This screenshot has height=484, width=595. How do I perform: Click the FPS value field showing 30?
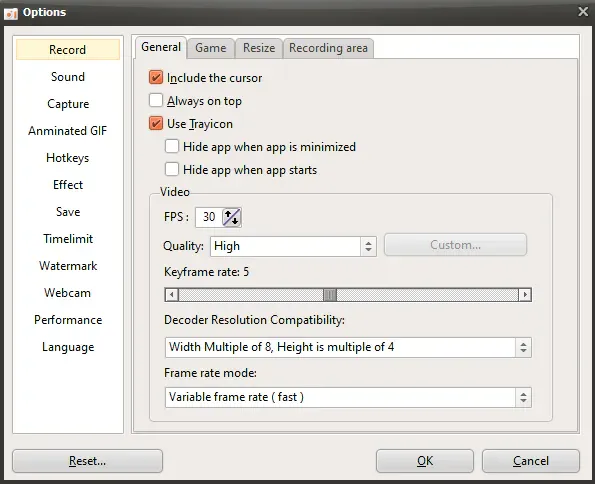[x=209, y=217]
